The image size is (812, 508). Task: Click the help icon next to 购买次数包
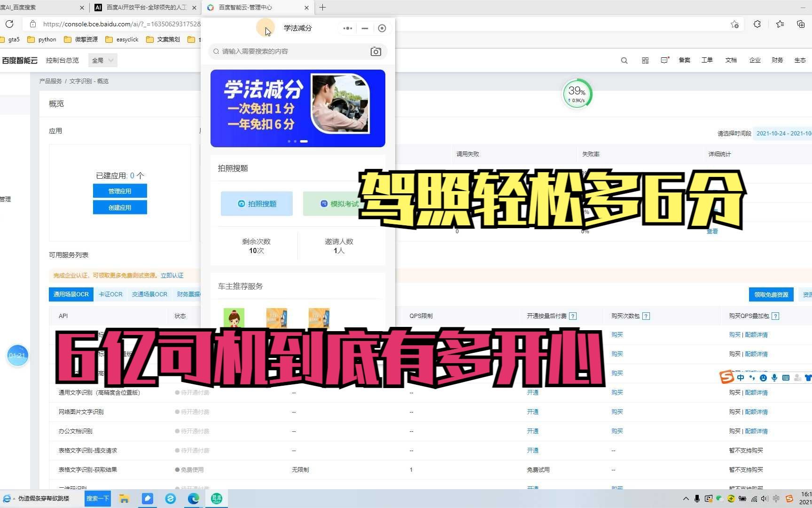click(646, 316)
